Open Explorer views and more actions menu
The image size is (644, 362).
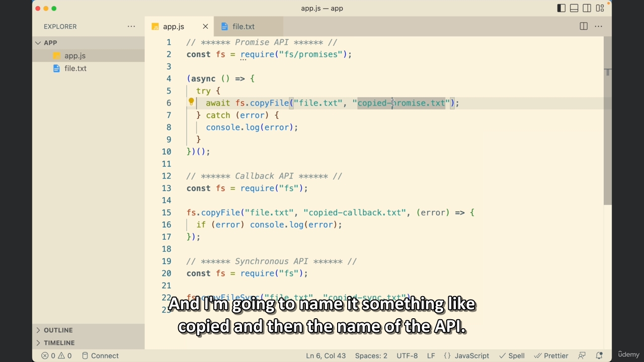tap(131, 26)
